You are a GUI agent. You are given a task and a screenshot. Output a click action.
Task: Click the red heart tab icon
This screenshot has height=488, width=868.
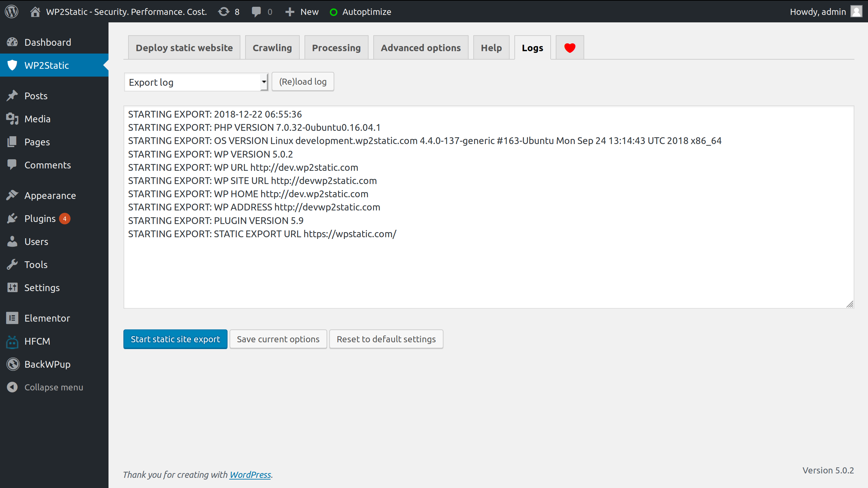(x=570, y=48)
